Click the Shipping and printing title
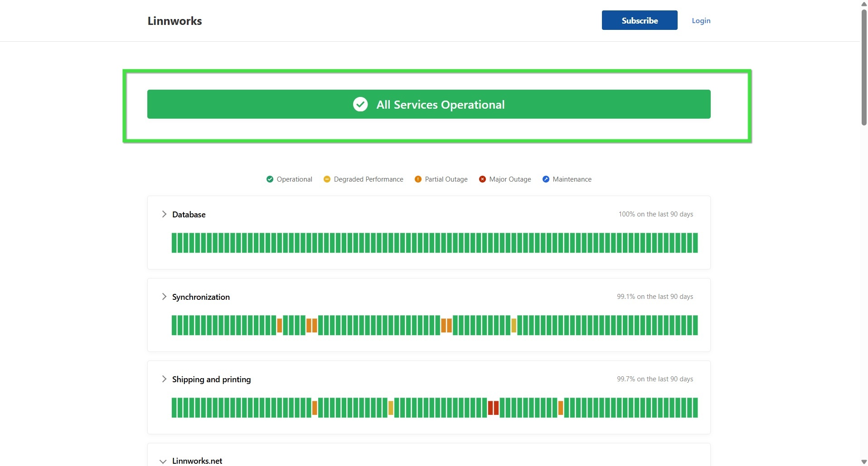This screenshot has height=466, width=868. (x=211, y=380)
